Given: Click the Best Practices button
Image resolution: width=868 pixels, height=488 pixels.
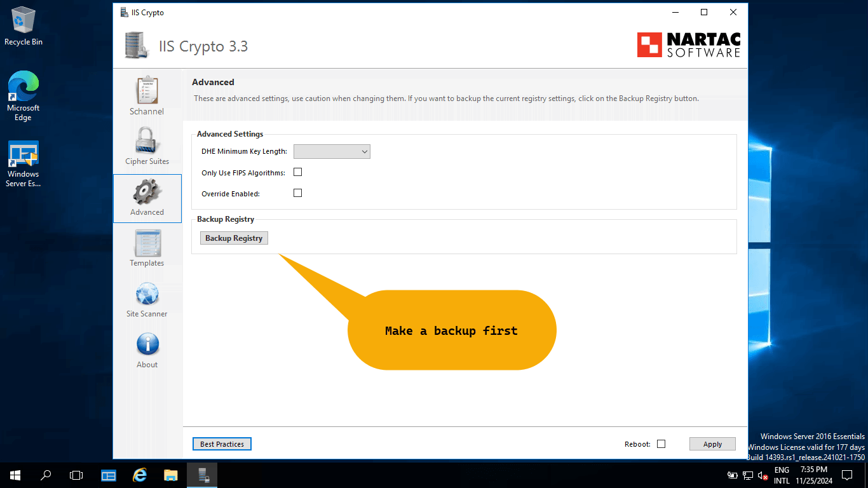Looking at the screenshot, I should click(222, 444).
